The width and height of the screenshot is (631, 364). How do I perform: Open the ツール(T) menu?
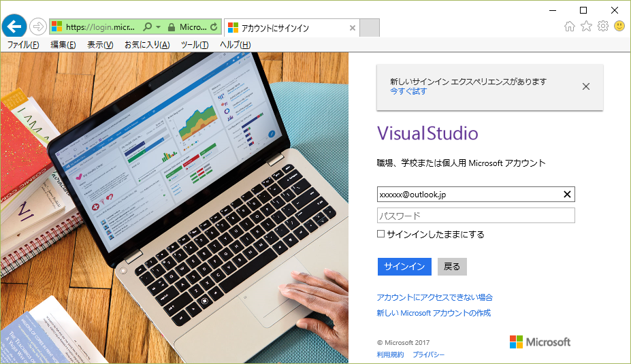[x=195, y=45]
